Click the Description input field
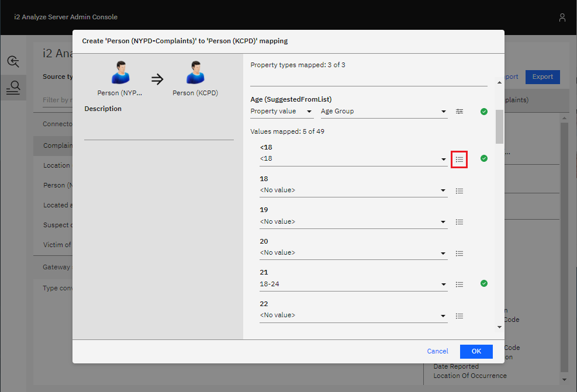The image size is (577, 392). (x=158, y=129)
